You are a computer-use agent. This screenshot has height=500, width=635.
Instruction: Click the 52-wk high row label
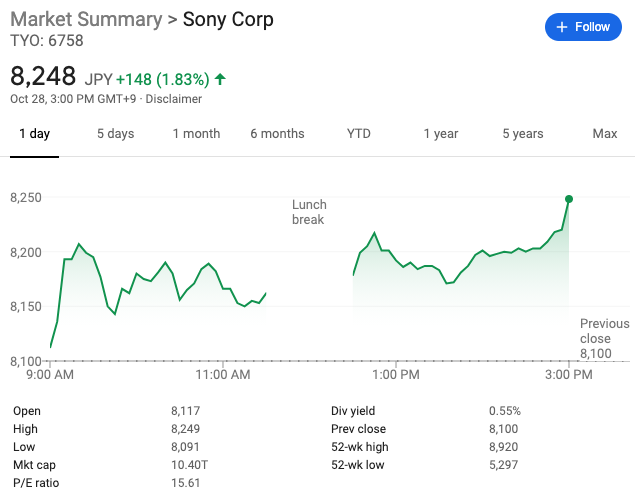point(360,447)
